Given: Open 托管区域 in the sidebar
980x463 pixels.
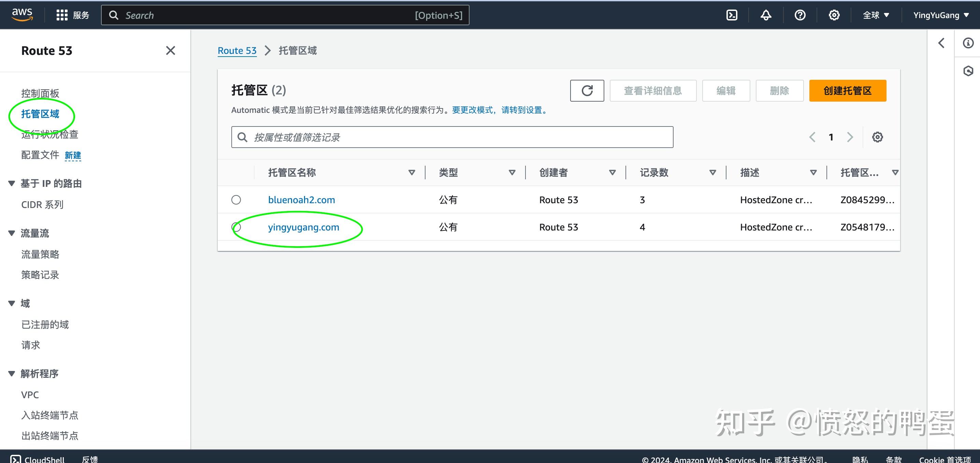Looking at the screenshot, I should pyautogui.click(x=40, y=114).
